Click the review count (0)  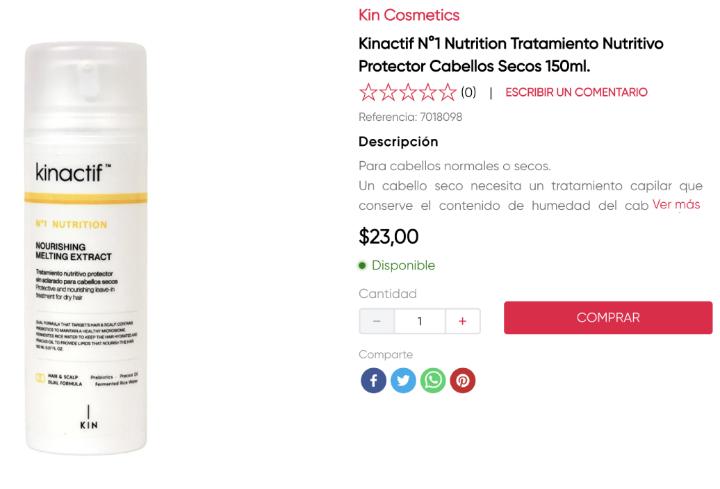tap(468, 92)
